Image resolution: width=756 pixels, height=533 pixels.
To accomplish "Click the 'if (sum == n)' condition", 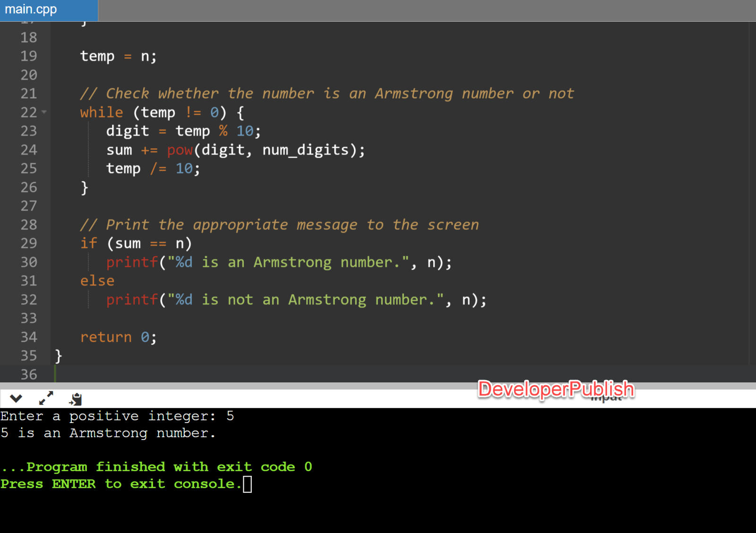I will [x=136, y=244].
